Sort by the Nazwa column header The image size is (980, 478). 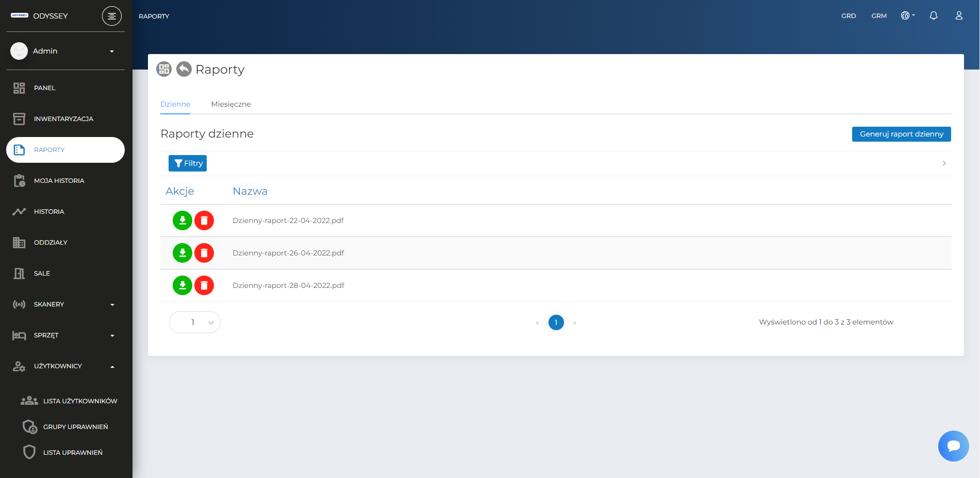pos(250,191)
